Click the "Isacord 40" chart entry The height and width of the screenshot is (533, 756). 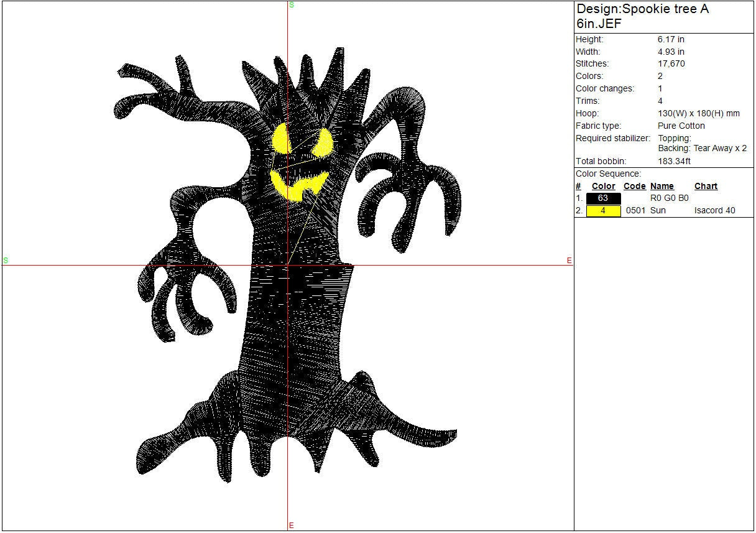click(714, 211)
